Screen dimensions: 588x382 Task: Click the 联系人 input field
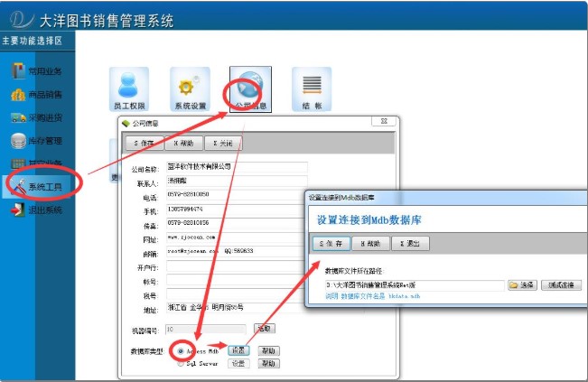point(237,181)
